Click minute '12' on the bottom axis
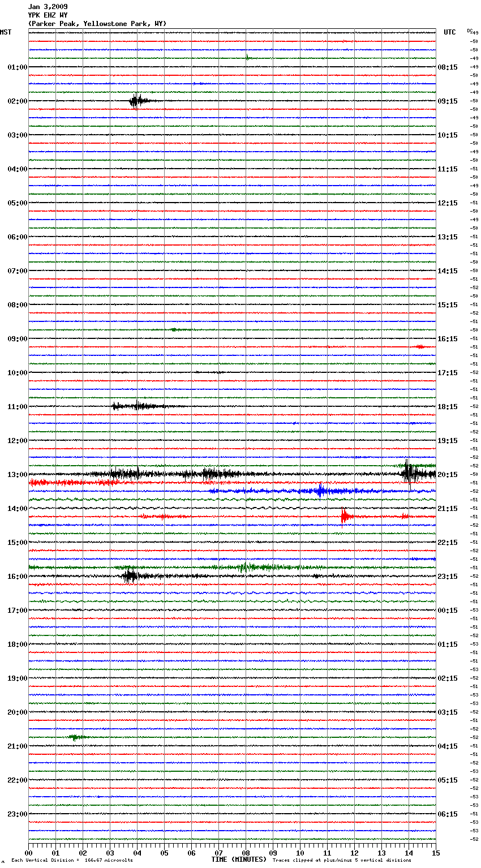This screenshot has height=868, width=481. point(354,853)
